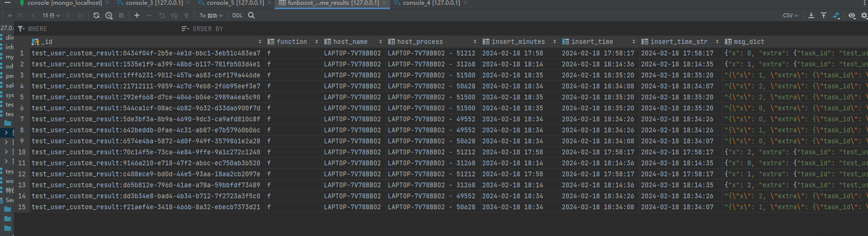The image size is (868, 236).
Task: Select row number 1 header
Action: [21, 53]
